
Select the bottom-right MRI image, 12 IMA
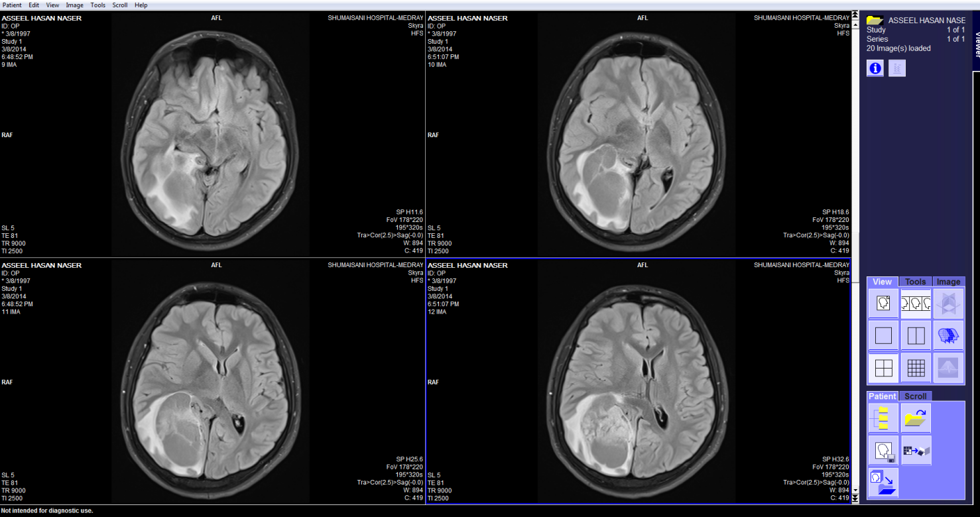click(638, 380)
